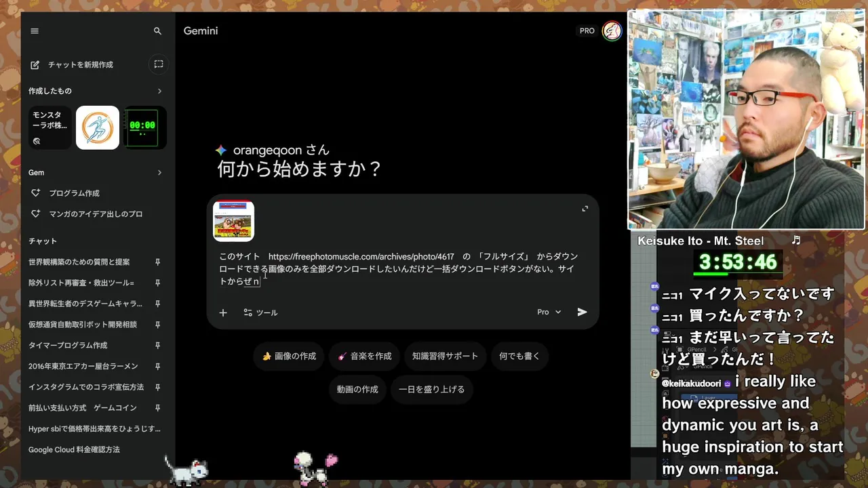Choose the 何でも書く suggestion chip

pyautogui.click(x=519, y=356)
